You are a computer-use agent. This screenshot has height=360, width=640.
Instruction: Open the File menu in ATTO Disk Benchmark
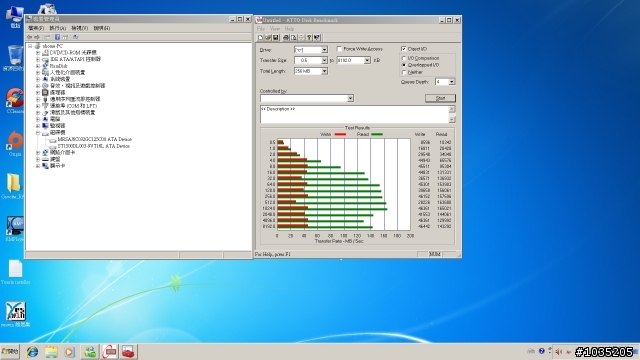click(x=261, y=29)
